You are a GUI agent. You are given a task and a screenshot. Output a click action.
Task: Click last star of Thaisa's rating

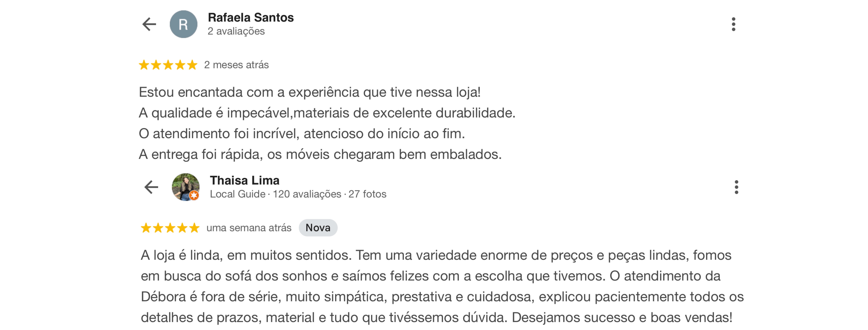(x=194, y=228)
